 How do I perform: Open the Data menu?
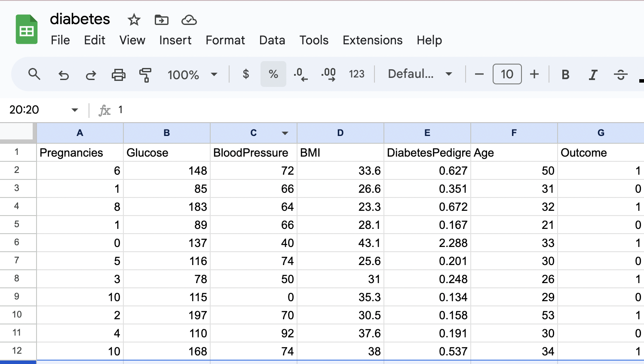point(272,40)
